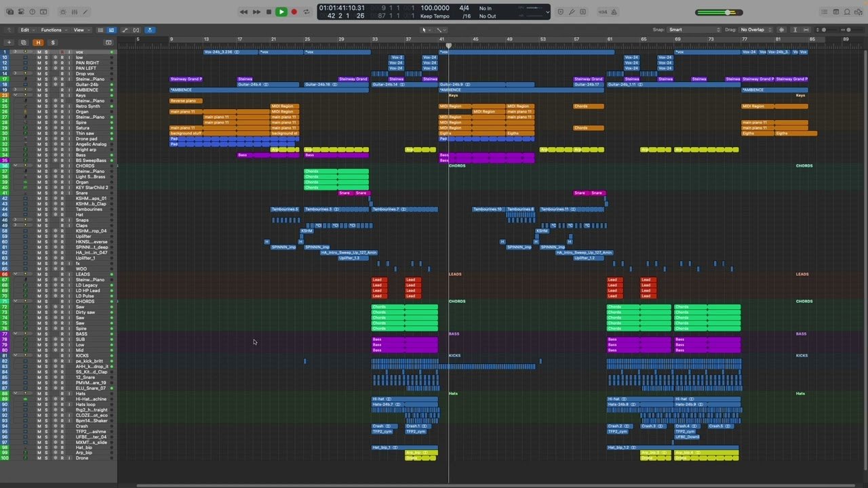Rewind the playhead
Image resolution: width=868 pixels, height=488 pixels.
tap(243, 12)
